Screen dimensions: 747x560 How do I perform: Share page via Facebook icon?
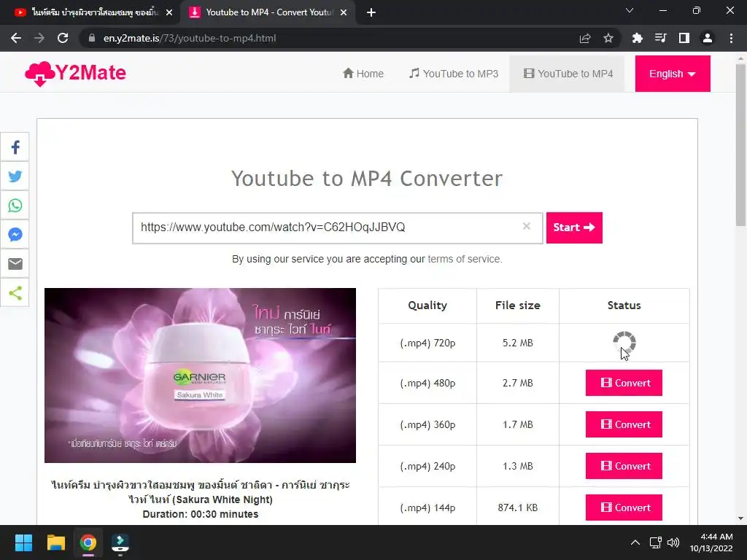tap(15, 147)
